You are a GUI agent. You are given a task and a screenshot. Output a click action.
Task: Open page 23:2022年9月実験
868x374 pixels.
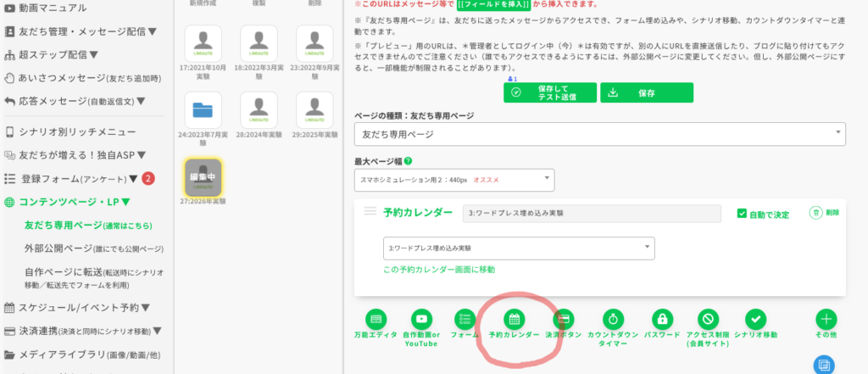pos(315,44)
